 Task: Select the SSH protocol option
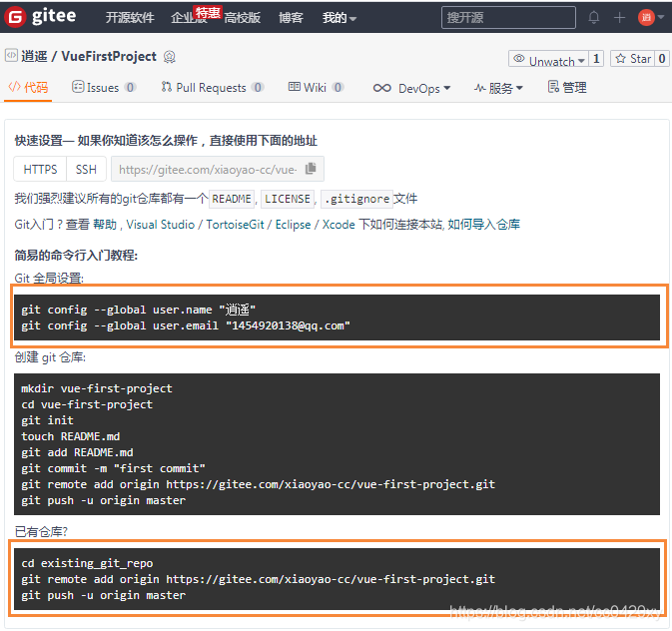(x=86, y=170)
